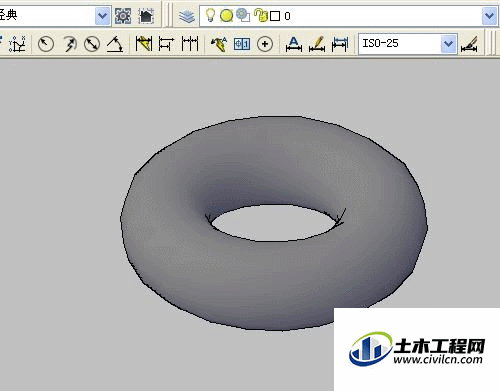Expand the workspace dropdown arrow
This screenshot has height=391, width=500.
click(103, 16)
